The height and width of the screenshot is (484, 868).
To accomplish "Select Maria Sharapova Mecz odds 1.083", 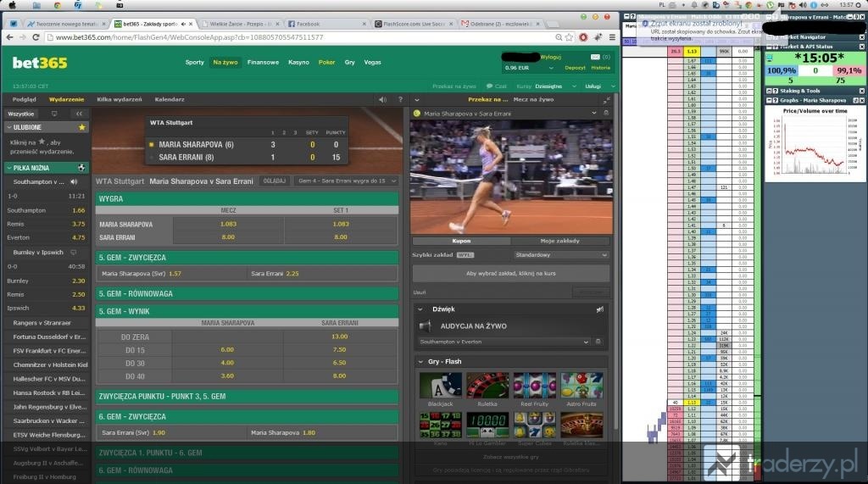I will click(x=228, y=225).
